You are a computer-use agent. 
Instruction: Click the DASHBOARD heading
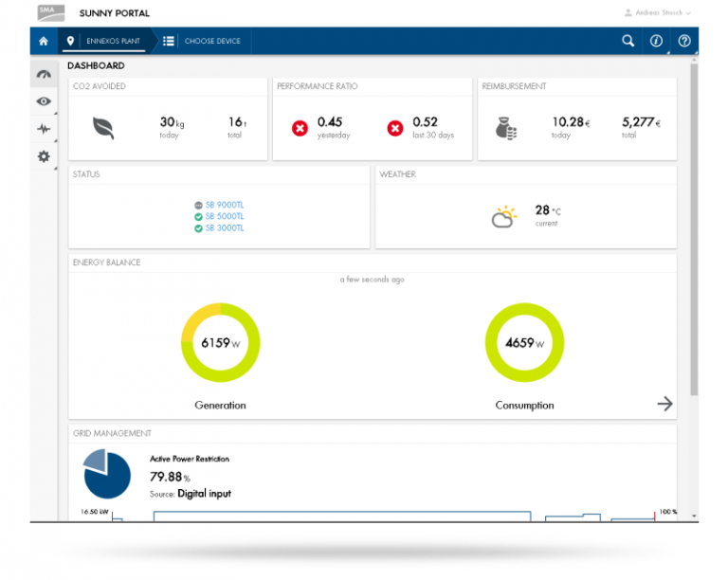click(96, 66)
